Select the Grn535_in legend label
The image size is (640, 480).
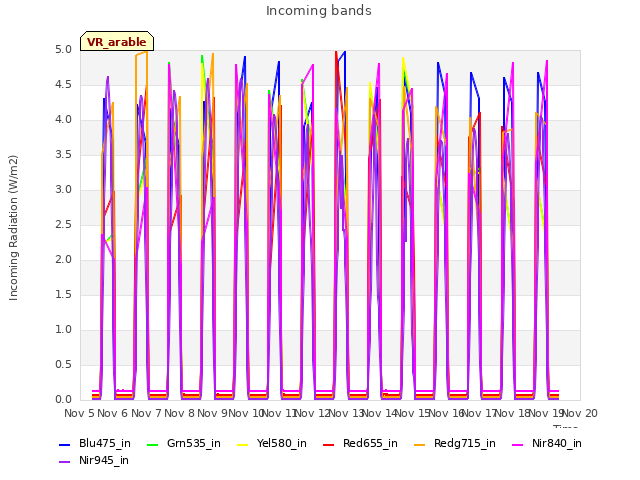pyautogui.click(x=194, y=444)
